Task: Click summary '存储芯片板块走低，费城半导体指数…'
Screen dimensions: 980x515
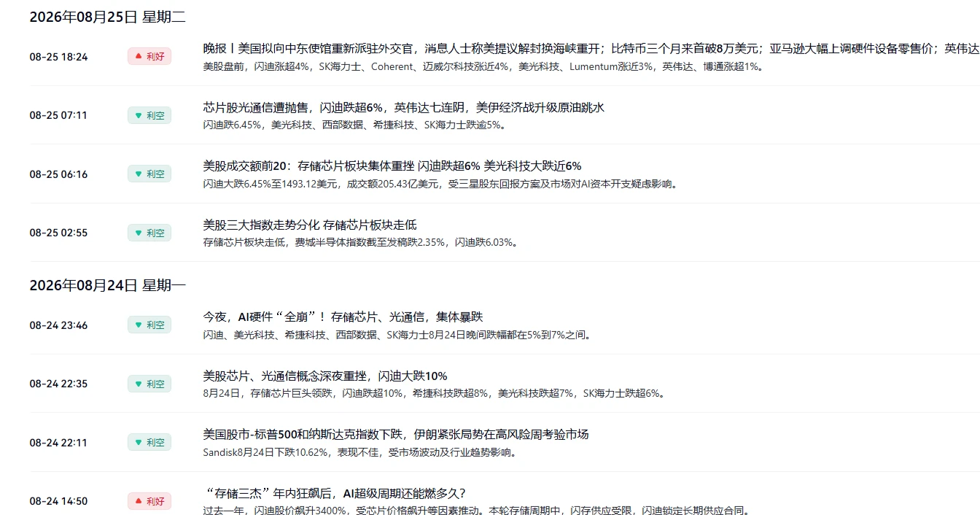Action: (361, 242)
